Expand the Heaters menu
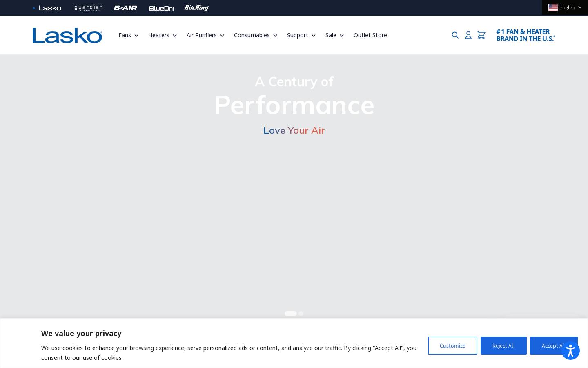This screenshot has width=588, height=368. [x=162, y=35]
